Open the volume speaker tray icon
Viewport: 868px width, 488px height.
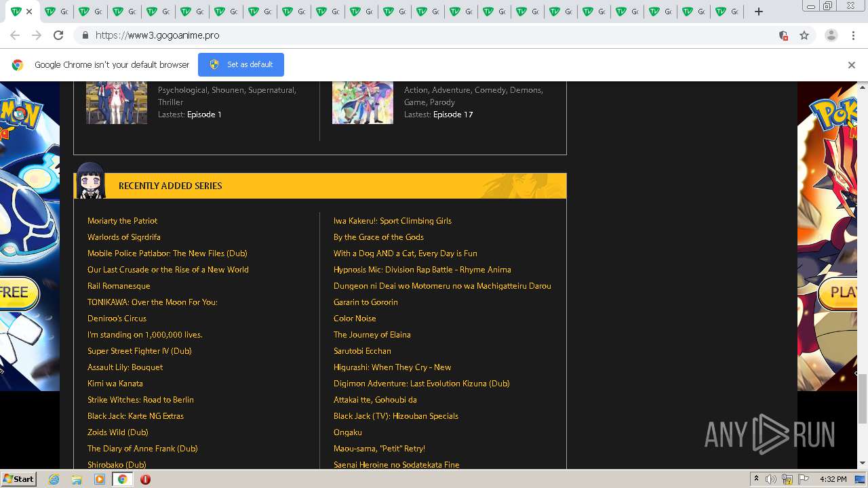(x=771, y=479)
